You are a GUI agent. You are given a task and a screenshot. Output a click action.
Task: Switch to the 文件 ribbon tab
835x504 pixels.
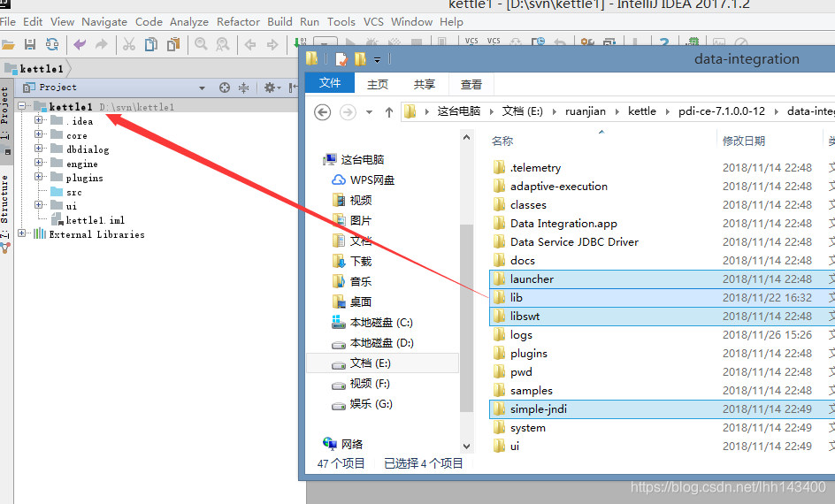coord(330,83)
